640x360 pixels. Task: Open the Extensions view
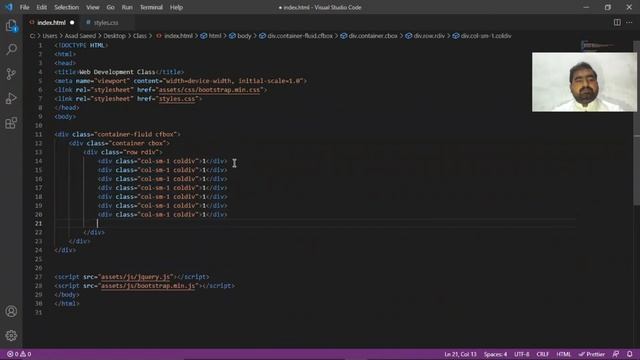(x=11, y=123)
